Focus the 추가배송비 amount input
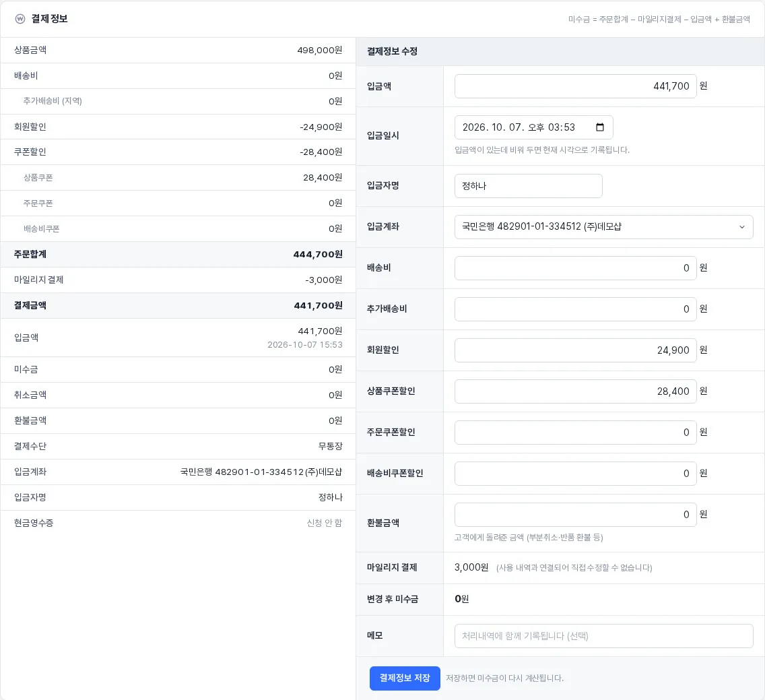This screenshot has height=700, width=765. point(575,309)
